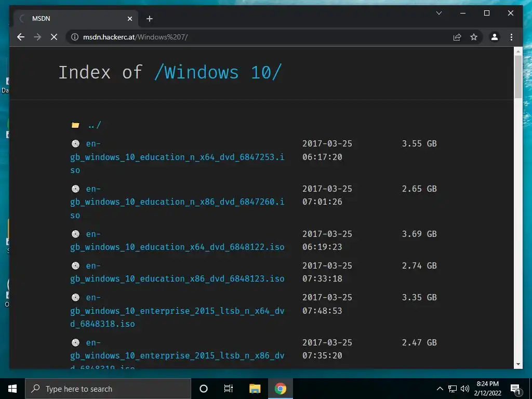Screen dimensions: 532x399
Task: Go to /Windows 10/ heading link
Action: 218,72
